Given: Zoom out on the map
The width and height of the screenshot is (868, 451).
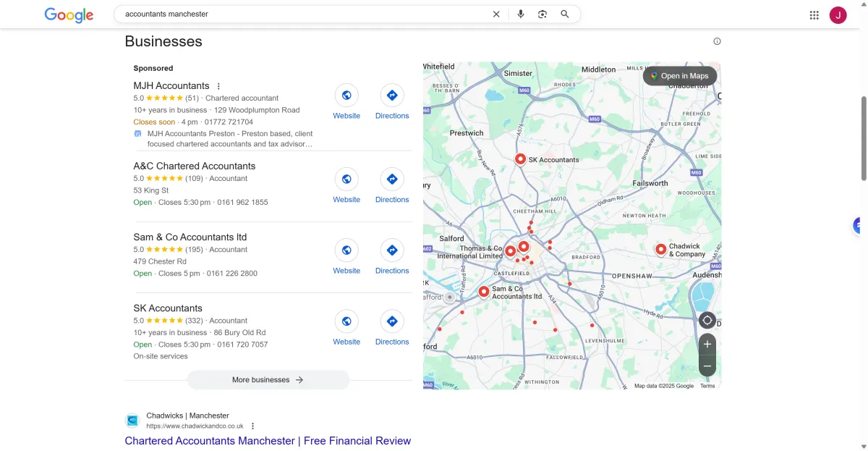Looking at the screenshot, I should pyautogui.click(x=707, y=366).
